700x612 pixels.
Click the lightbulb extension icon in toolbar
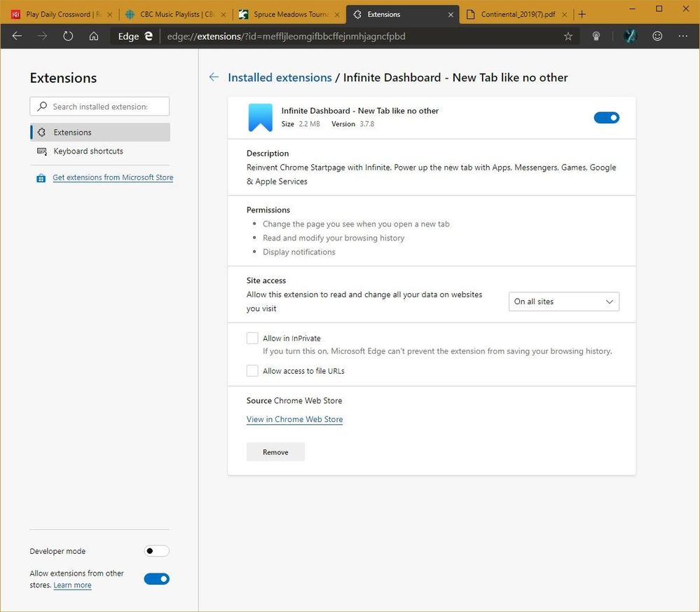coord(596,36)
